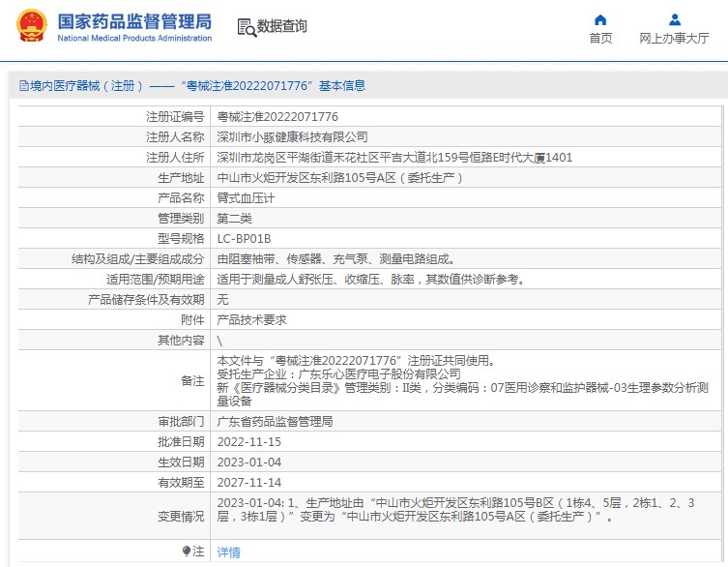Screen dimensions: 728x567
Task: Click the 批准日期 label
Action: pyautogui.click(x=181, y=442)
